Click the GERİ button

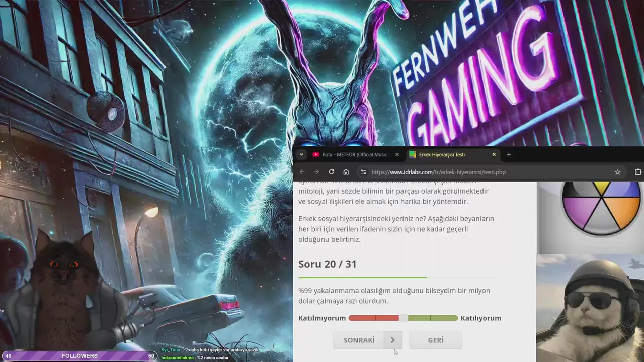click(436, 340)
